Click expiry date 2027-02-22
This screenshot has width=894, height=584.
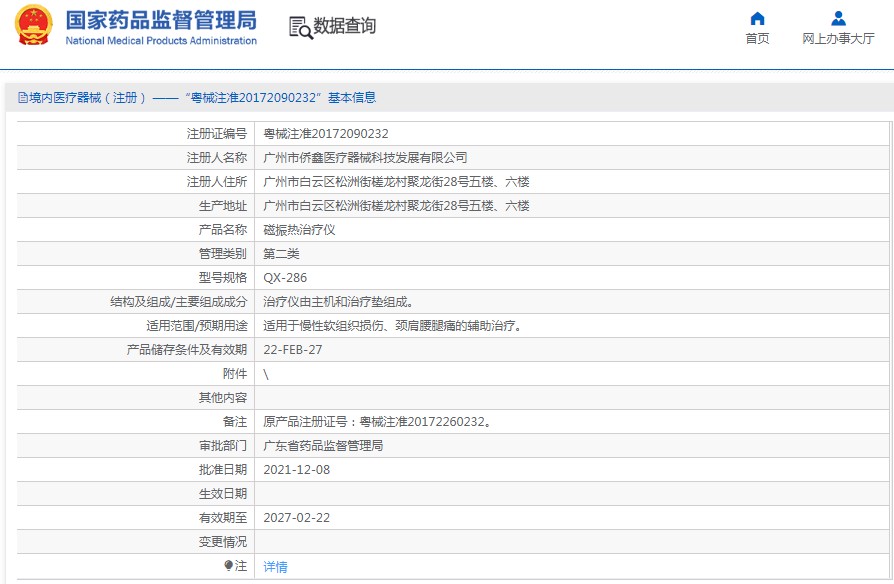(x=296, y=518)
